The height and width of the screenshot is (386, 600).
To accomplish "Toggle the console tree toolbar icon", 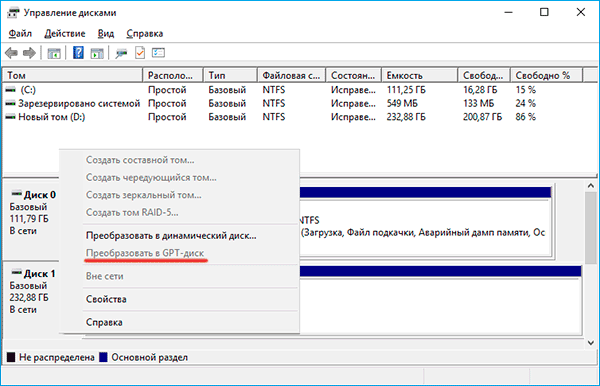I will coord(54,53).
